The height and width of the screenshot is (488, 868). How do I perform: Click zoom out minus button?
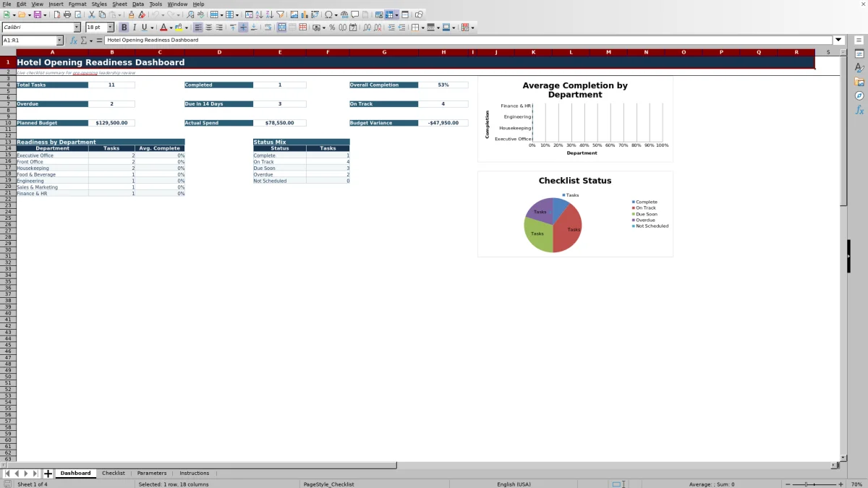(788, 484)
